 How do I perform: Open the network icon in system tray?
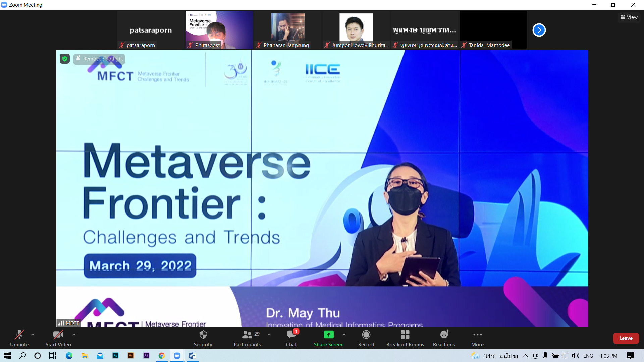(x=566, y=356)
